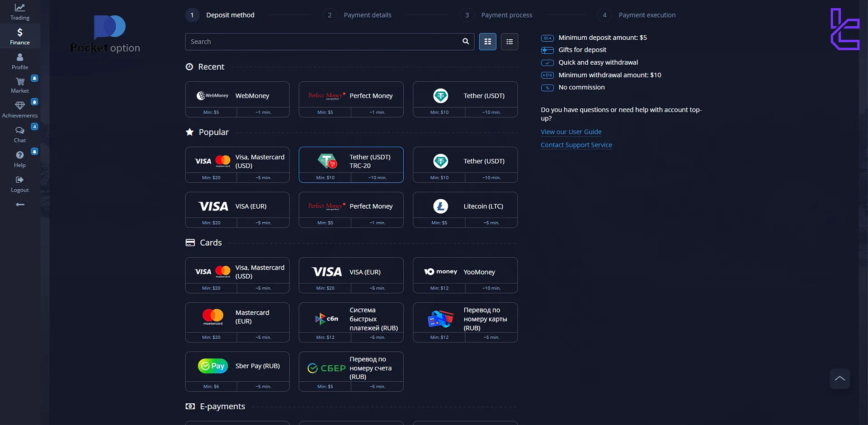Open the Market cart icon
This screenshot has height=425, width=868.
[x=20, y=82]
